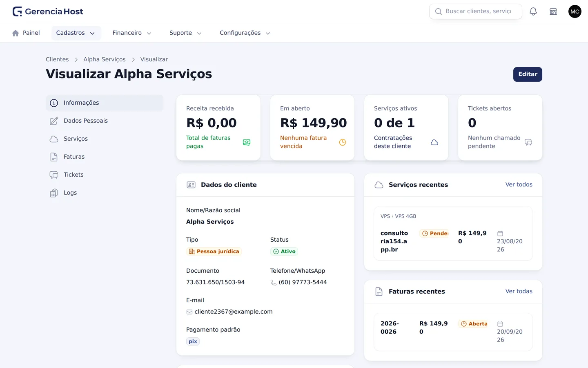Click the pix payment badge

[x=193, y=341]
